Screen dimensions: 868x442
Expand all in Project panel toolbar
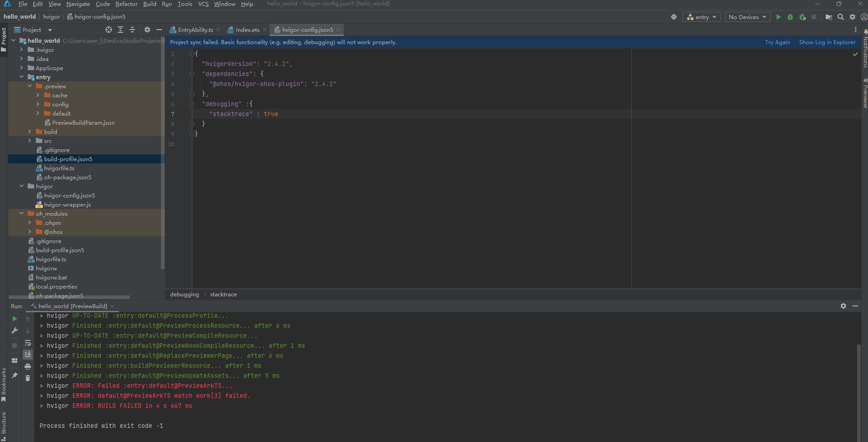point(120,30)
